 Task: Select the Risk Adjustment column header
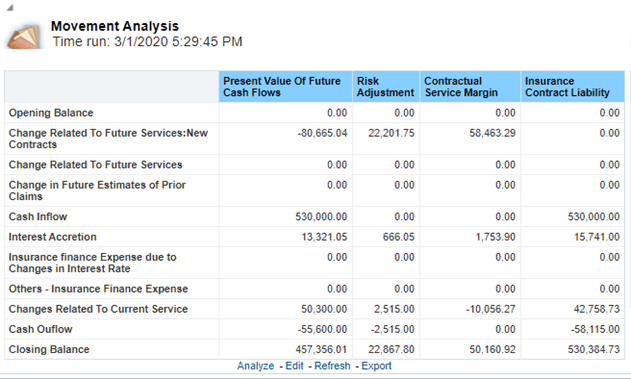(x=386, y=87)
